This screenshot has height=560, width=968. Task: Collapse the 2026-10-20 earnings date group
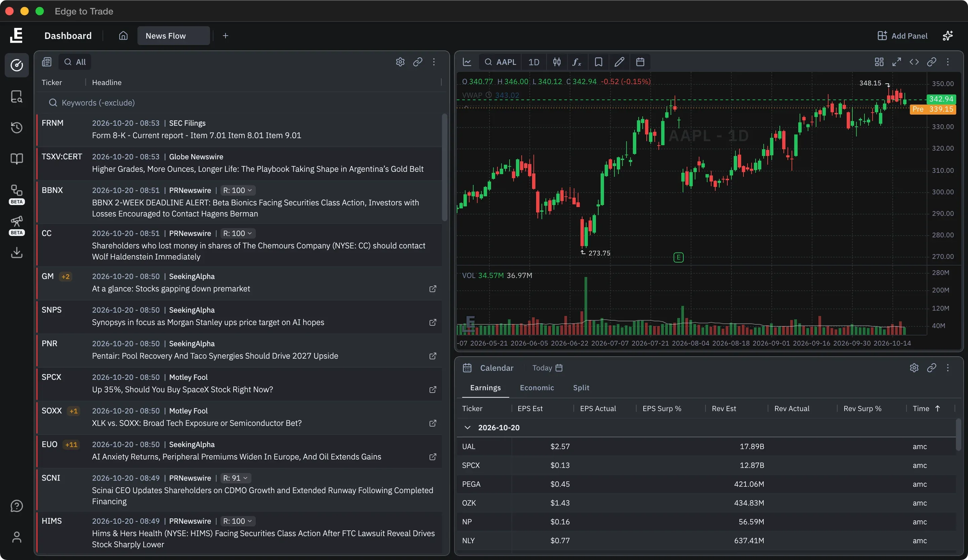pos(468,428)
